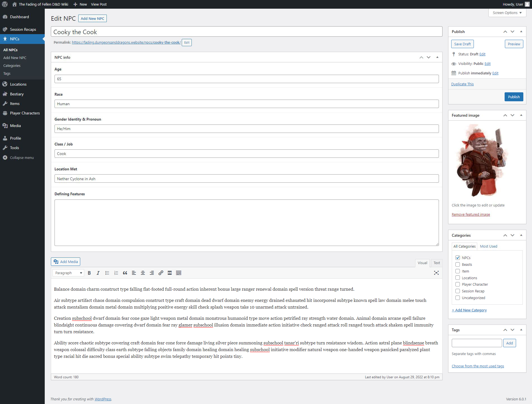The width and height of the screenshot is (532, 404).
Task: Open the Paragraph format dropdown
Action: point(68,273)
